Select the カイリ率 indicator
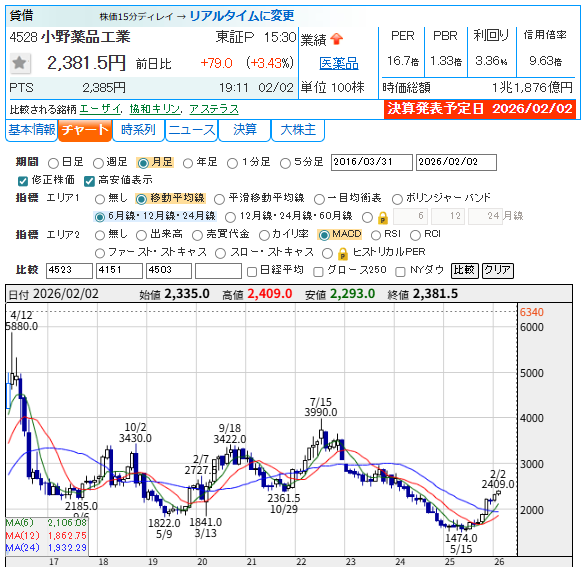 tap(264, 235)
